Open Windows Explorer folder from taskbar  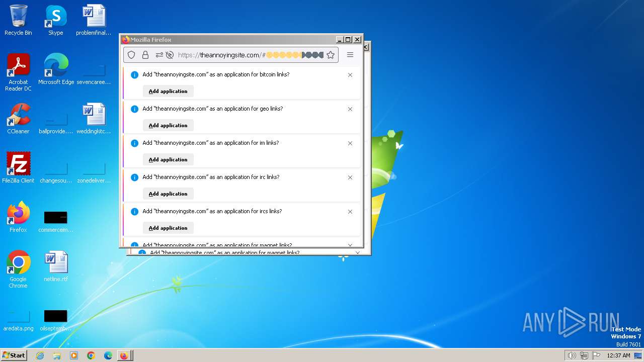(x=57, y=355)
